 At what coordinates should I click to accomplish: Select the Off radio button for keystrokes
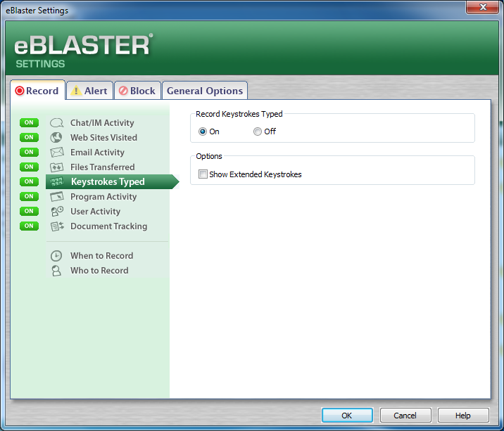(258, 131)
